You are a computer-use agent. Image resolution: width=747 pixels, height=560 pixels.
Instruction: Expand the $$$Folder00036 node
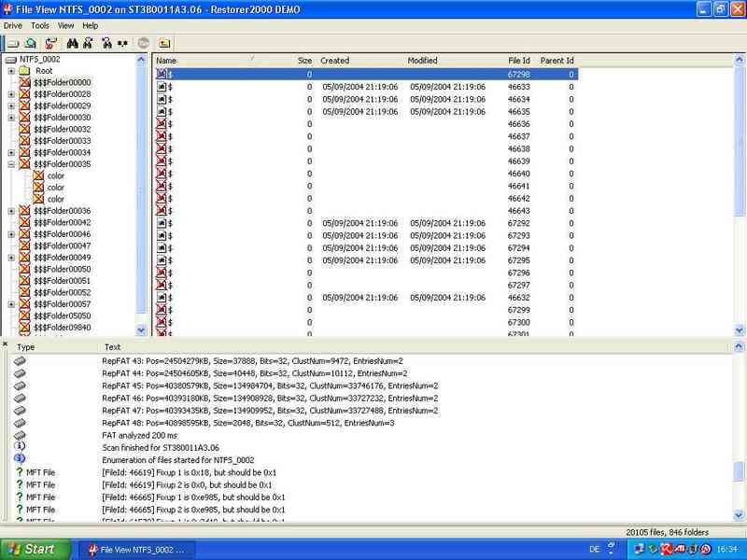pyautogui.click(x=11, y=211)
